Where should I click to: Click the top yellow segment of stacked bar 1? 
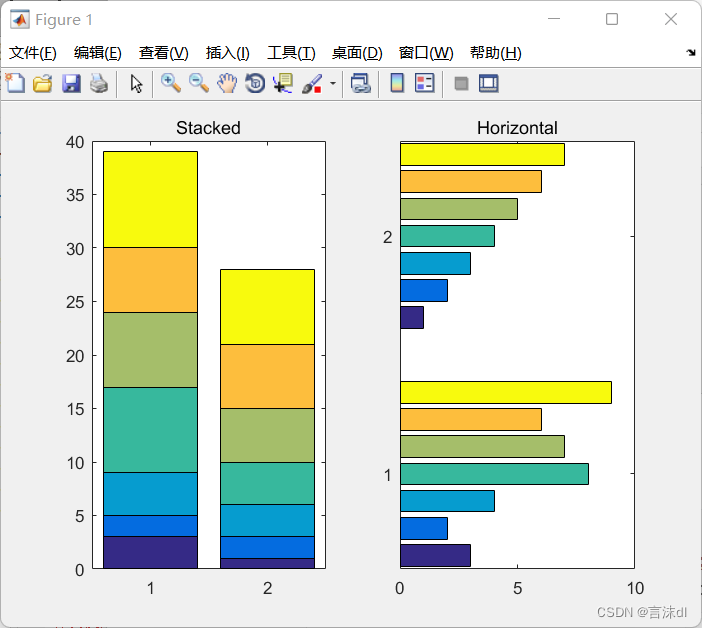point(150,199)
